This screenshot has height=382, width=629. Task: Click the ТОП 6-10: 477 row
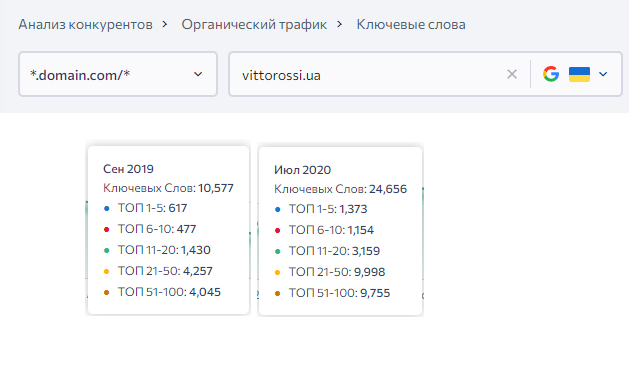[x=150, y=229]
